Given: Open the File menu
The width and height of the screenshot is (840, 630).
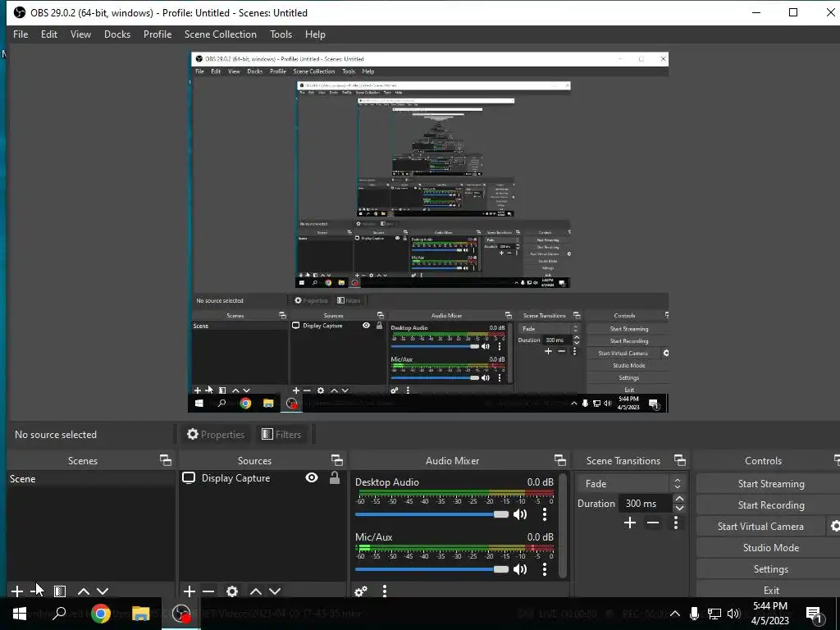Looking at the screenshot, I should tap(21, 34).
